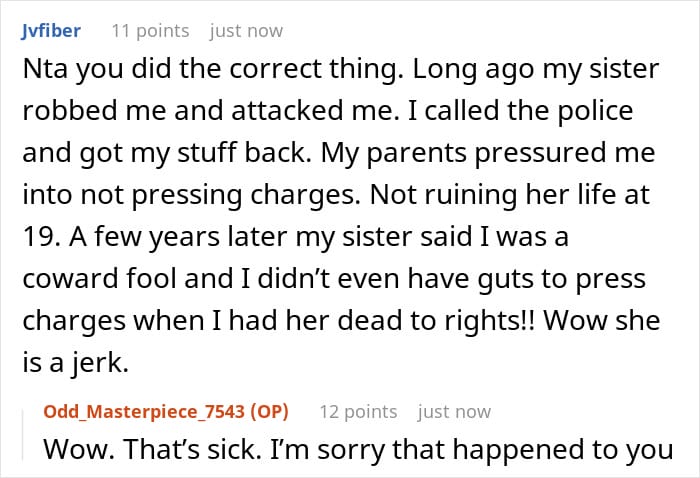
Task: Click the OP reply text Wow. That's sick.
Action: (x=152, y=449)
